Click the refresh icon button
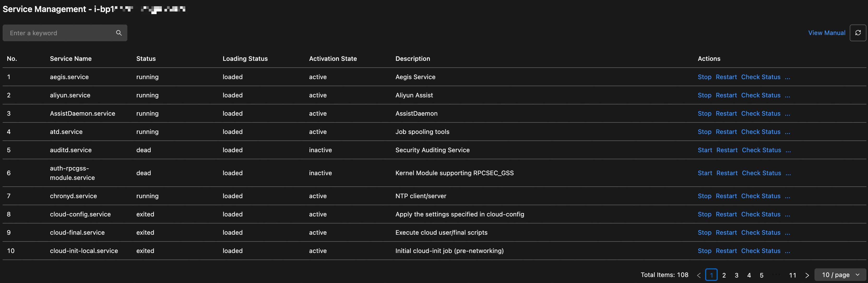 pyautogui.click(x=858, y=33)
